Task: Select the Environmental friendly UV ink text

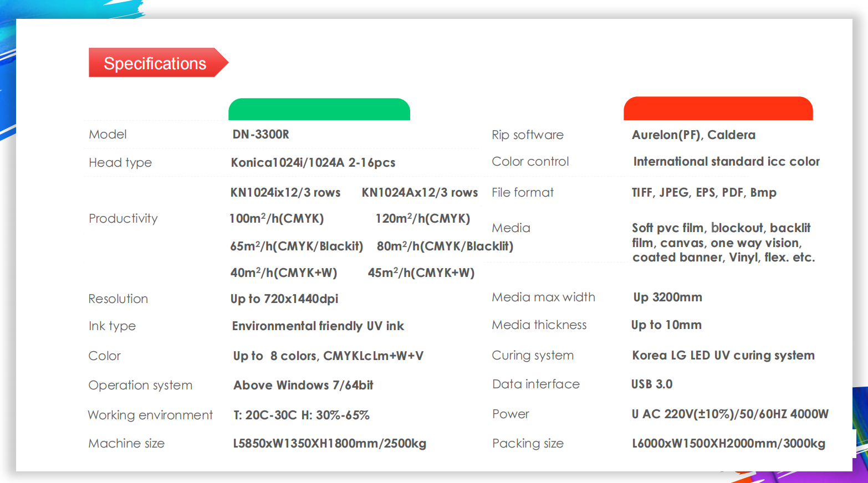Action: pos(318,326)
